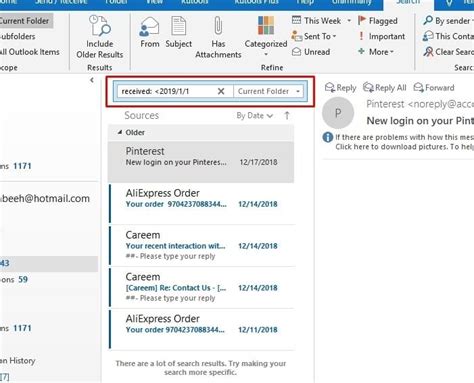The height and width of the screenshot is (383, 474).
Task: Filter results by Important
Action: (x=382, y=36)
